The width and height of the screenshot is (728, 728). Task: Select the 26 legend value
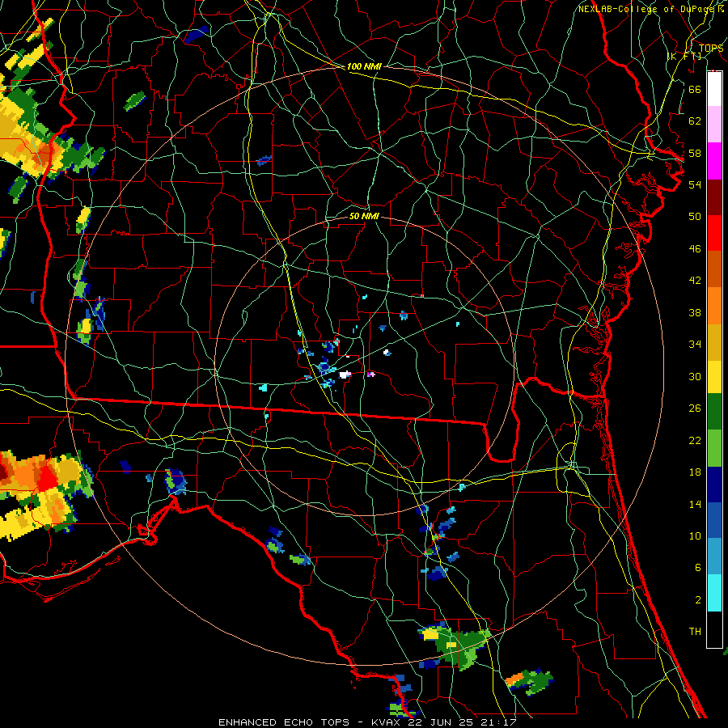(x=695, y=408)
